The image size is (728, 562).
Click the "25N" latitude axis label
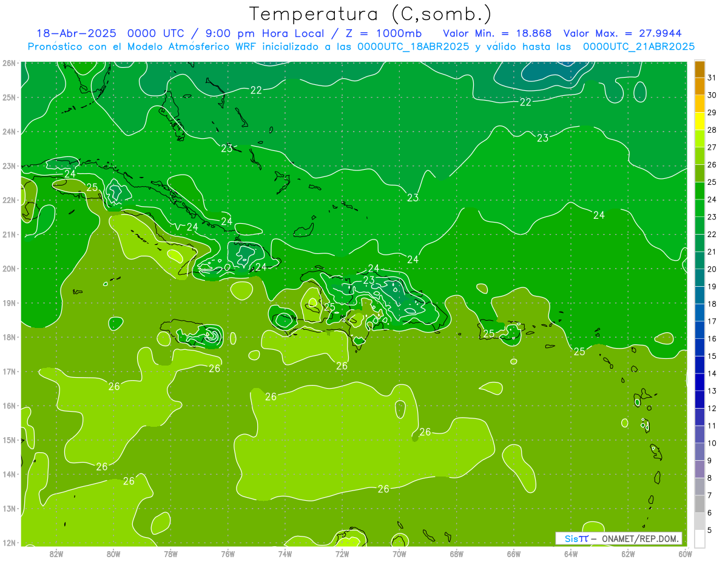pyautogui.click(x=9, y=97)
